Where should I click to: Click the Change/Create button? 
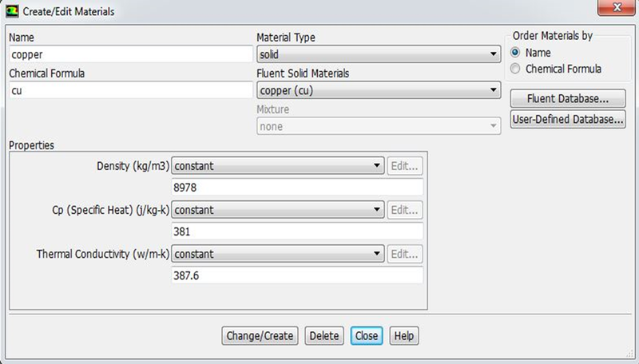coord(260,335)
